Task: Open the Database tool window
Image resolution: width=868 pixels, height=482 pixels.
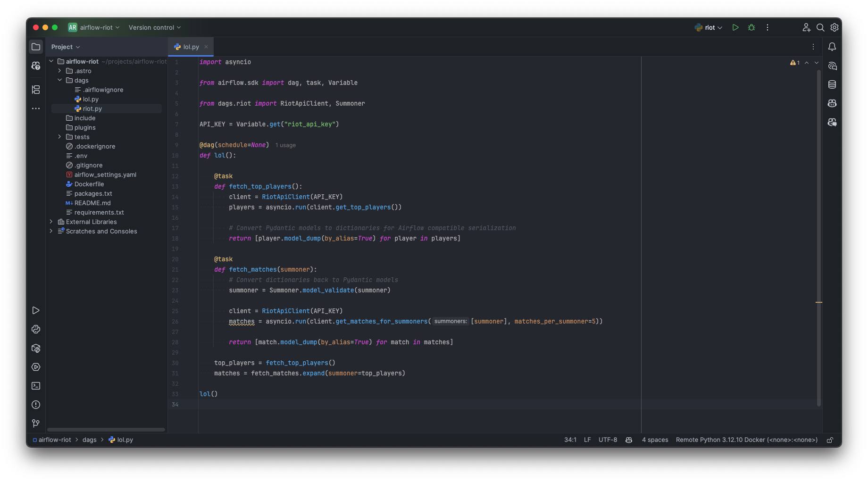Action: pyautogui.click(x=832, y=84)
